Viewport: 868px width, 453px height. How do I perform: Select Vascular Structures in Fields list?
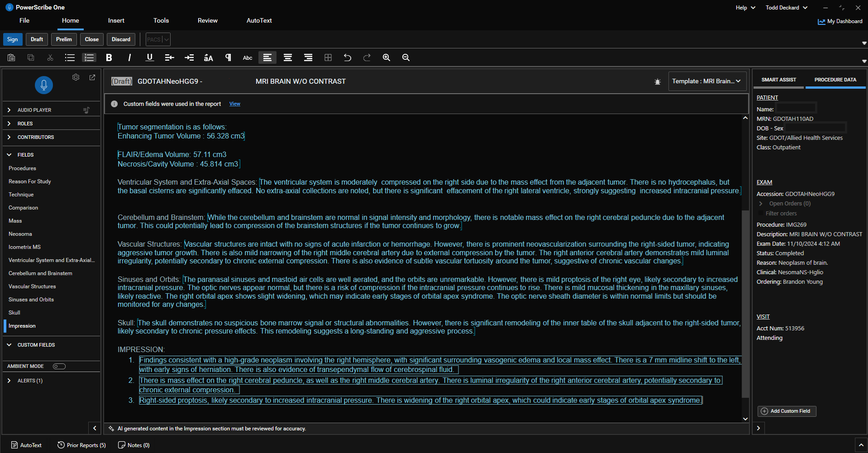pos(32,286)
